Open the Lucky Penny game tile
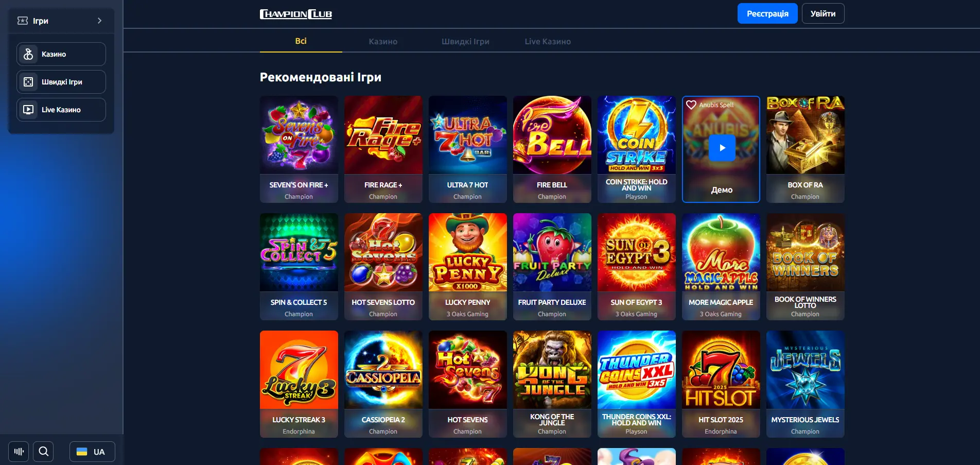980x465 pixels. (x=468, y=267)
